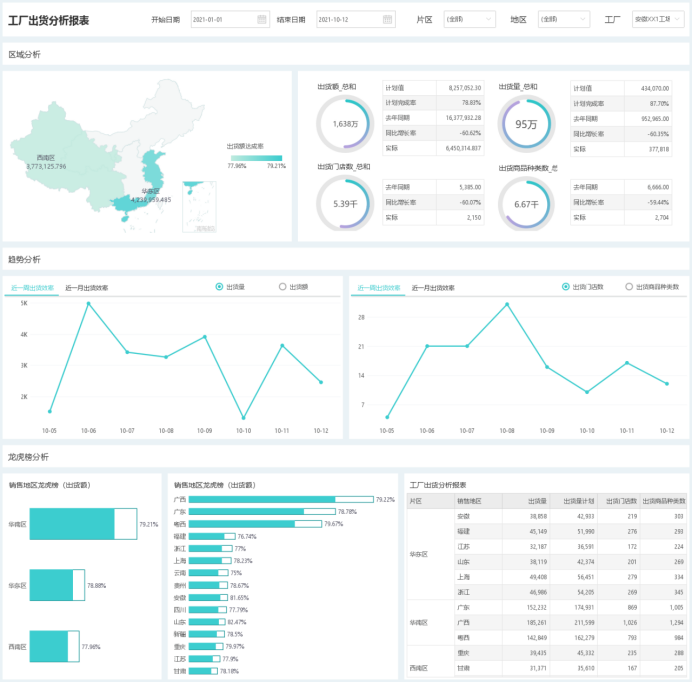Switch to 近一月出货效率 tab in left chart

click(x=87, y=288)
